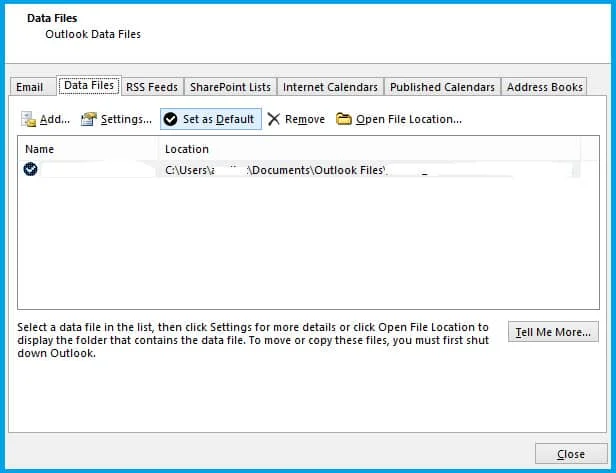Switch to Internet Calendars tab

330,87
